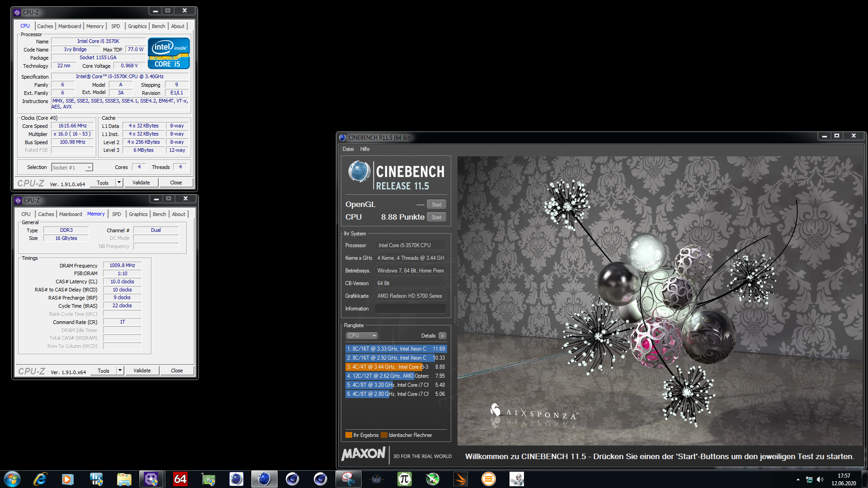Viewport: 868px width, 488px height.
Task: Open the File Explorer folder taskbar icon
Action: point(124,479)
